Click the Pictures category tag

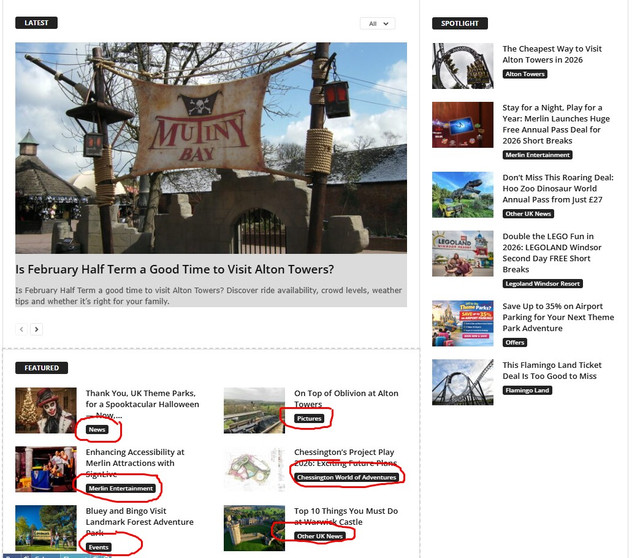pos(309,418)
